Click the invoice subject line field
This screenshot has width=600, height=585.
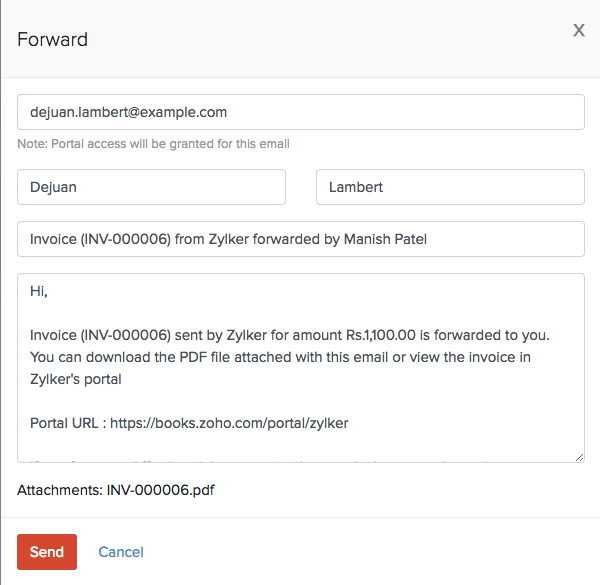(300, 239)
